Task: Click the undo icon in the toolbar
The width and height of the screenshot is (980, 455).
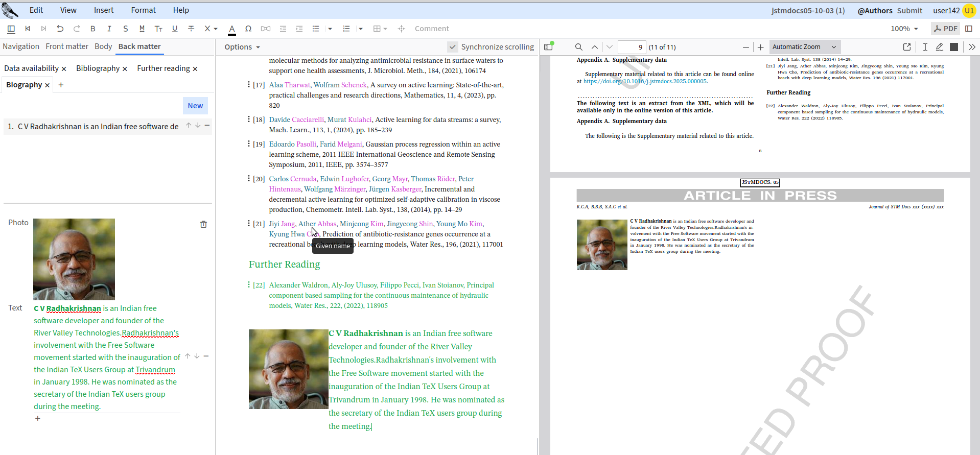Action: [x=60, y=29]
